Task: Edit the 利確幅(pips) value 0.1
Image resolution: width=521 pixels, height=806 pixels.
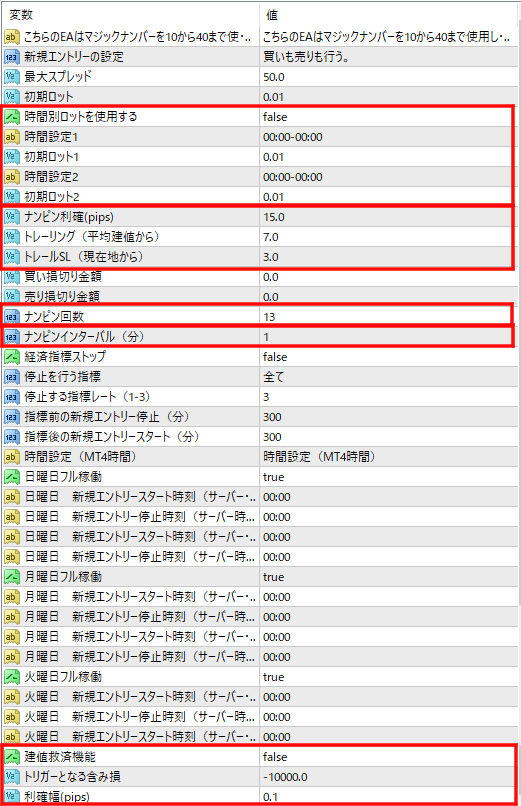Action: (x=270, y=797)
